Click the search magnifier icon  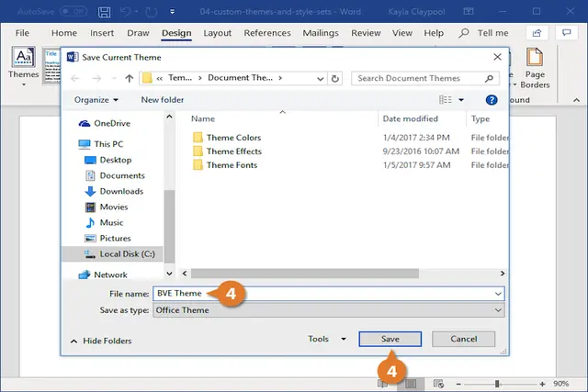coord(489,78)
